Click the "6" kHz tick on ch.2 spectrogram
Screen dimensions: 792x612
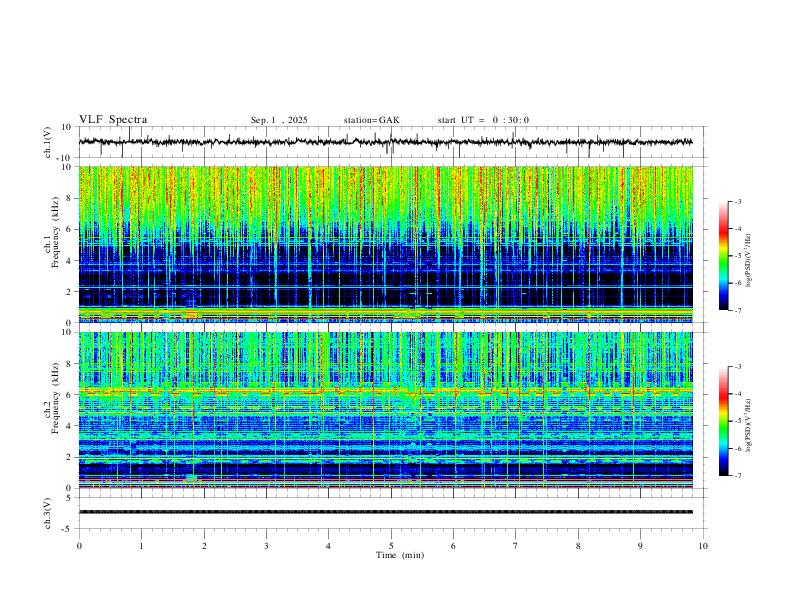pyautogui.click(x=69, y=394)
